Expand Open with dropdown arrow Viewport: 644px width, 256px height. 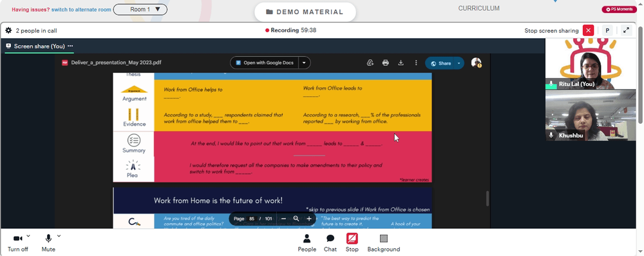[x=305, y=63]
